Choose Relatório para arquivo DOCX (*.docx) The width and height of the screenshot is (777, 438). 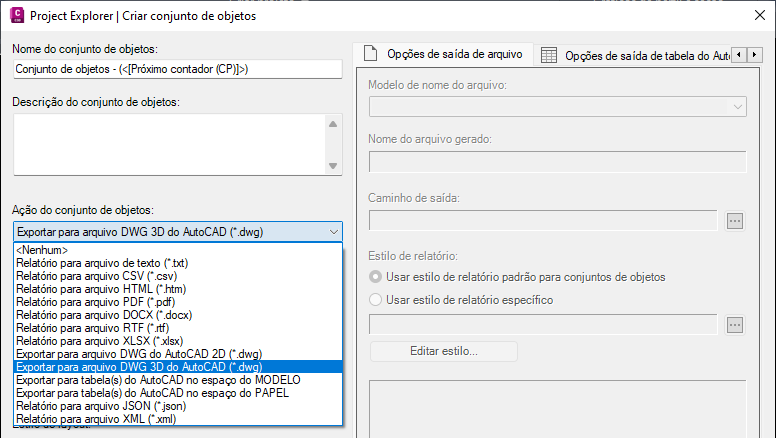click(178, 315)
